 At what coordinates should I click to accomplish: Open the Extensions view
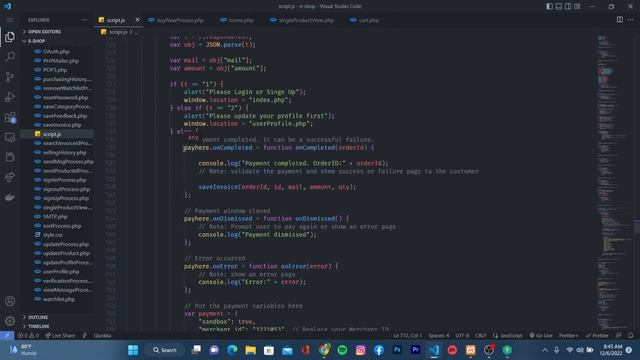(10, 118)
